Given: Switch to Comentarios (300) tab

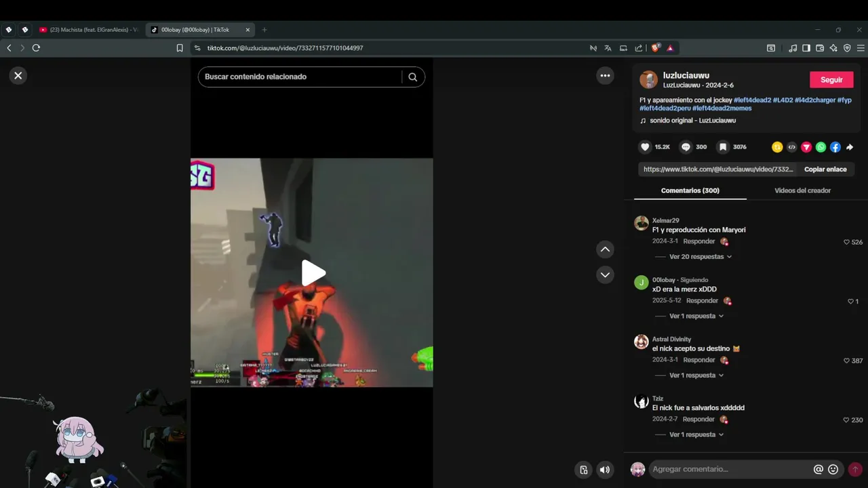Looking at the screenshot, I should 690,190.
